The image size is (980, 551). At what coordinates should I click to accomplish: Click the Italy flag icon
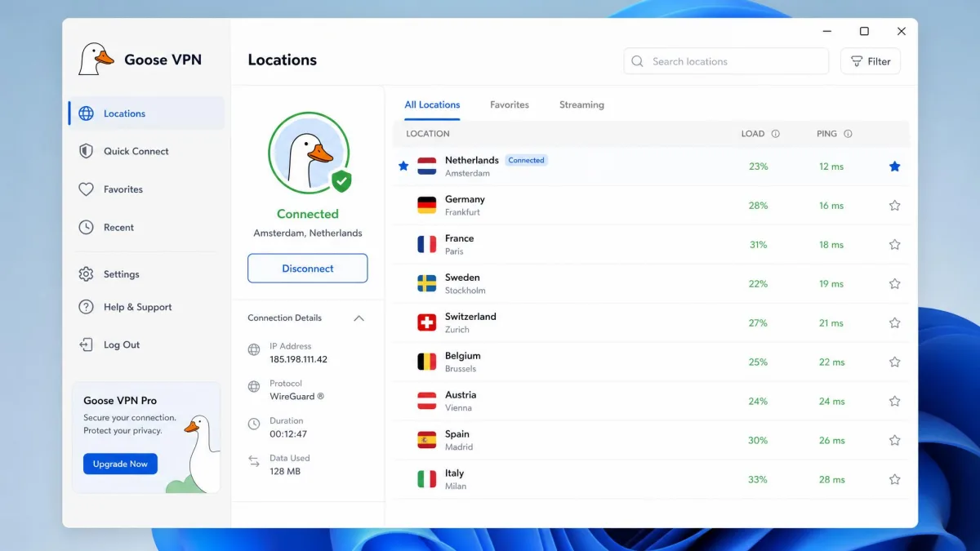(427, 479)
